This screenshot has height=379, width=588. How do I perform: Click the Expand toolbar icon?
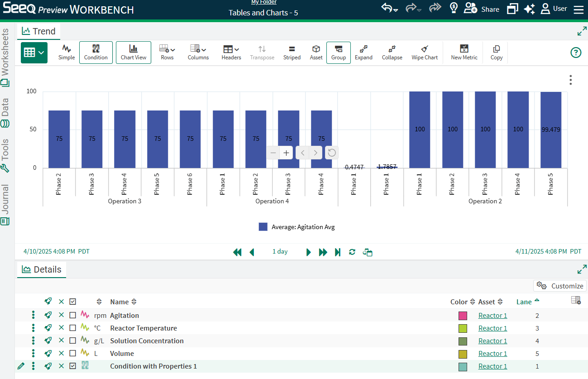[x=363, y=52]
